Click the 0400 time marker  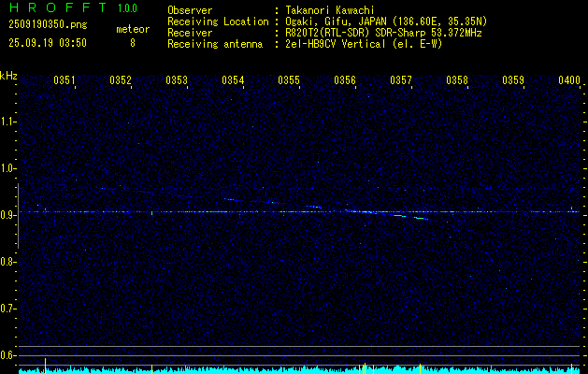coord(568,81)
